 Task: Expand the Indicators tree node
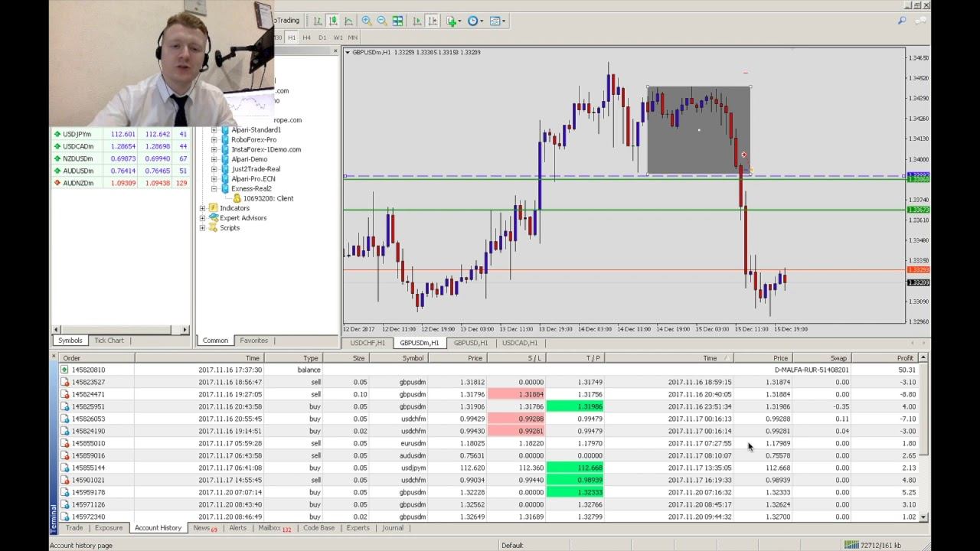click(203, 208)
